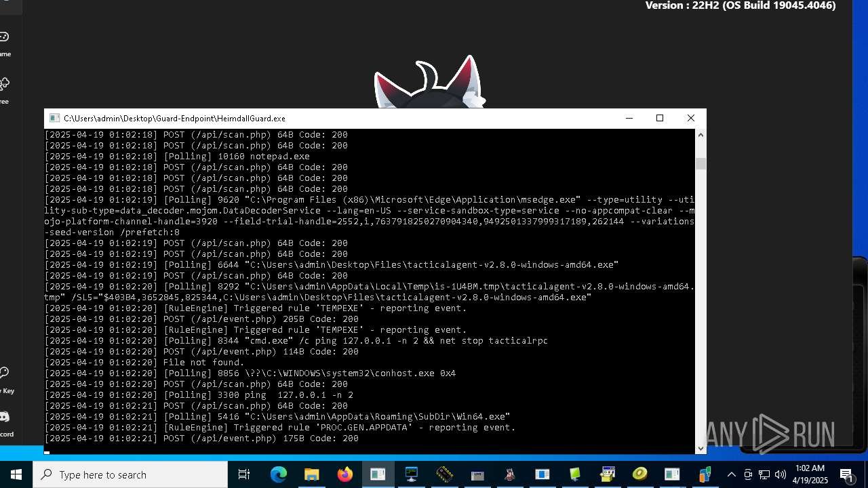This screenshot has width=868, height=488.
Task: Minimize the HeimdallGuard console window
Action: 629,118
